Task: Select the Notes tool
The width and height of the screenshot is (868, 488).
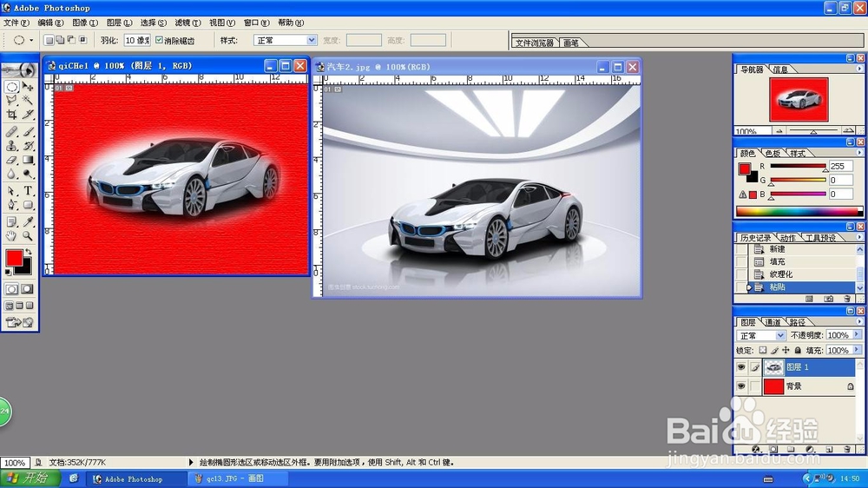Action: tap(11, 222)
